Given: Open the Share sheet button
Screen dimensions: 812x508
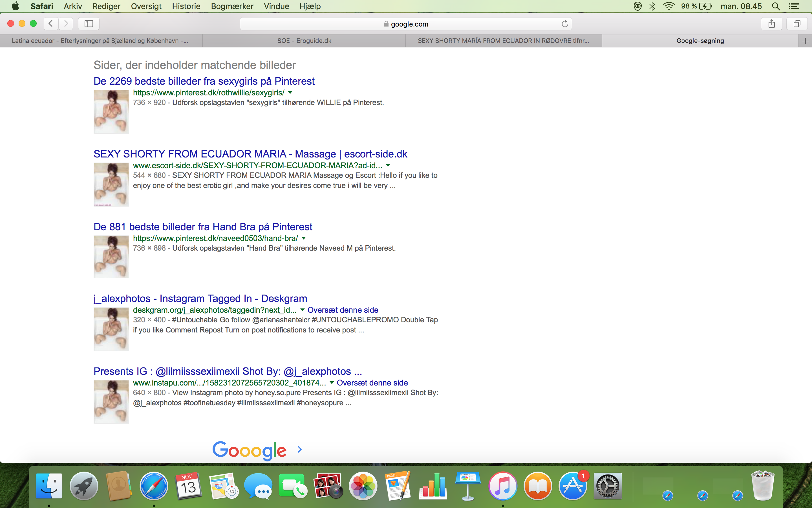Looking at the screenshot, I should coord(771,23).
